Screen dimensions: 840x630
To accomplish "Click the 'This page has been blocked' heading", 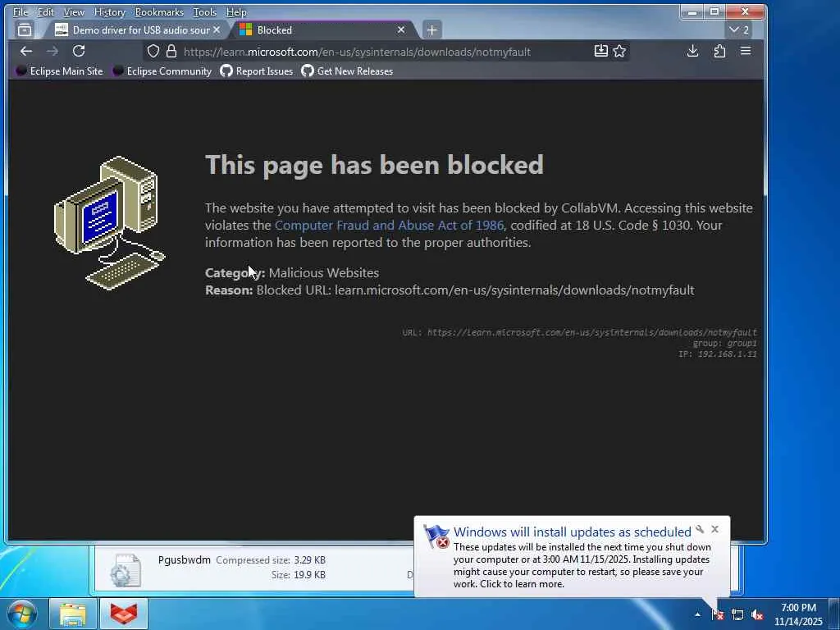I will [374, 164].
